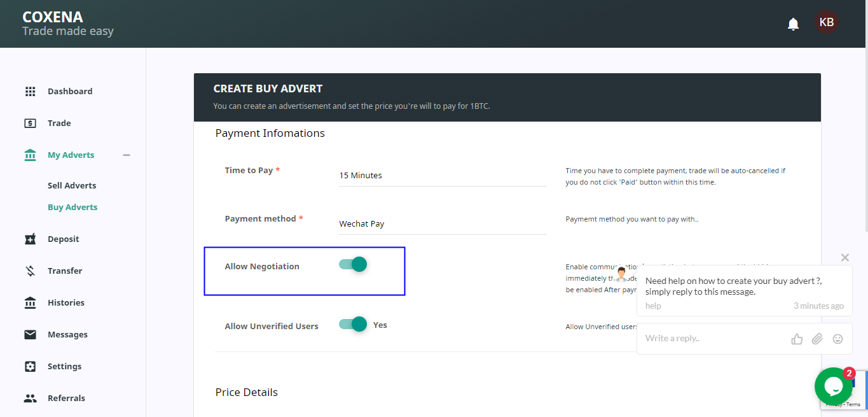This screenshot has width=868, height=417.
Task: Click the notification bell icon
Action: pos(793,24)
